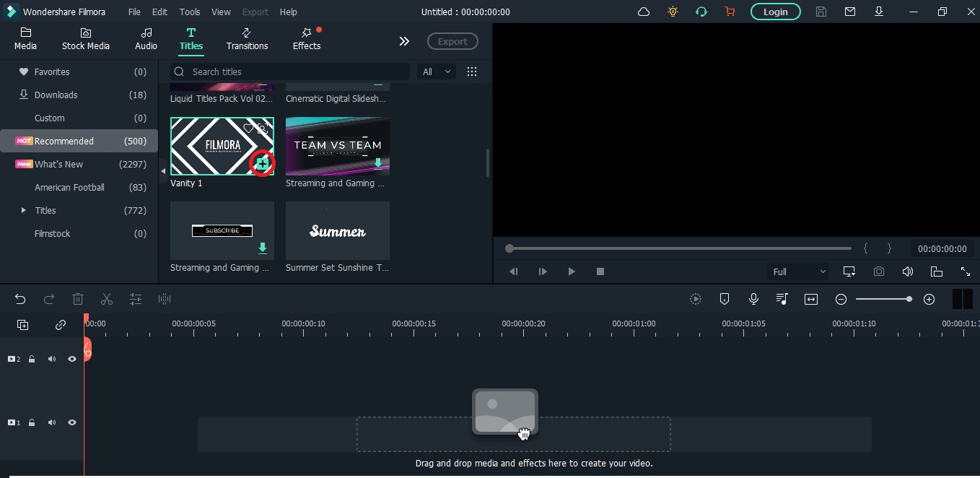This screenshot has height=478, width=980.
Task: Click the download icon in title bar
Action: coord(879,12)
